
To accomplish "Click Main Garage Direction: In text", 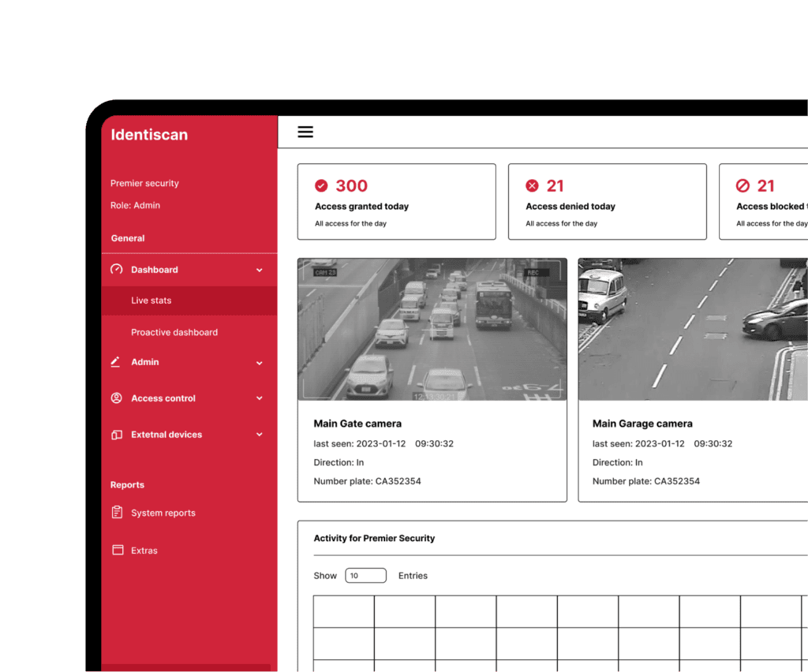I will click(617, 462).
